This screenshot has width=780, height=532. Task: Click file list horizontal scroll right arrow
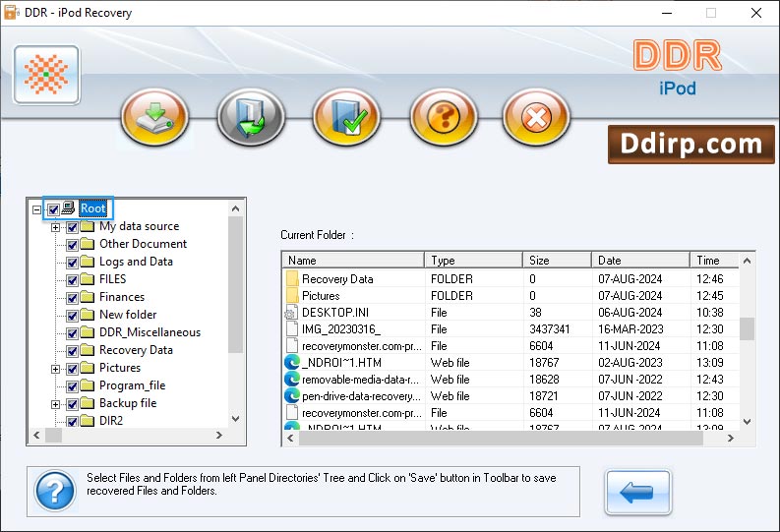coord(730,438)
